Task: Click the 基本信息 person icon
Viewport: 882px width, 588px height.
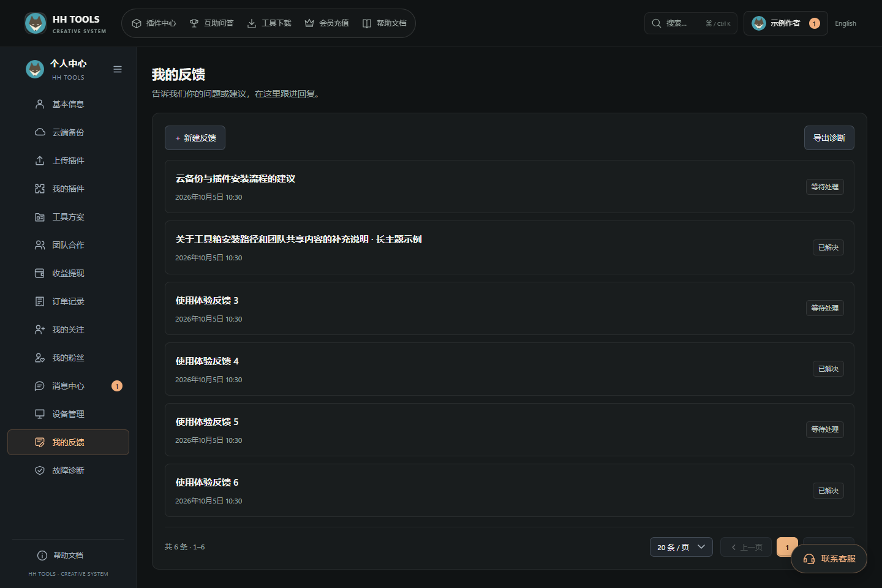Action: click(x=40, y=104)
